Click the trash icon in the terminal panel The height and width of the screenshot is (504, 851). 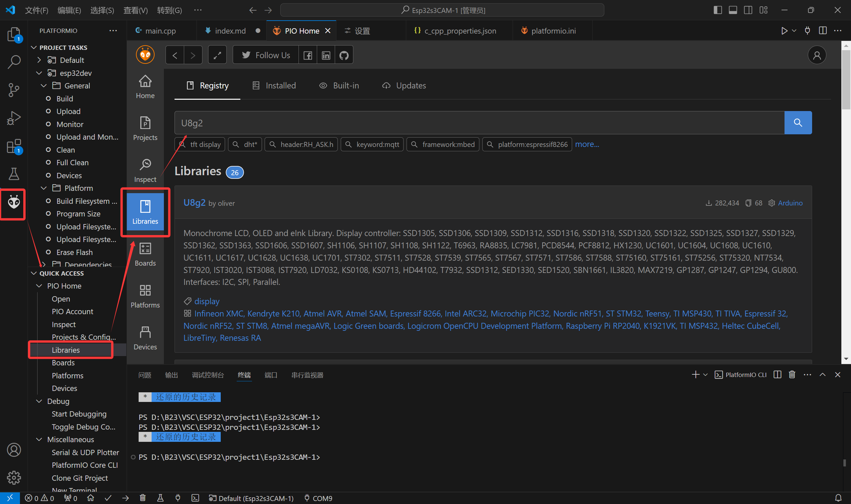point(792,375)
